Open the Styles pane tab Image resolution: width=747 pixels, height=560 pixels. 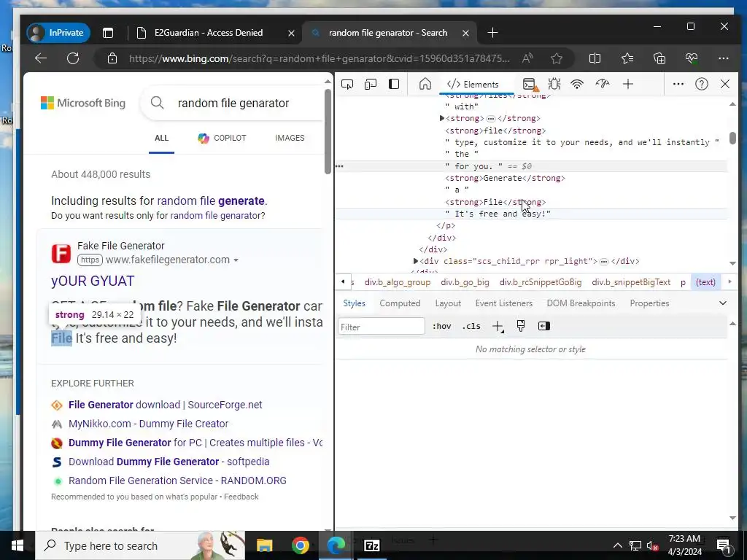[x=354, y=303]
